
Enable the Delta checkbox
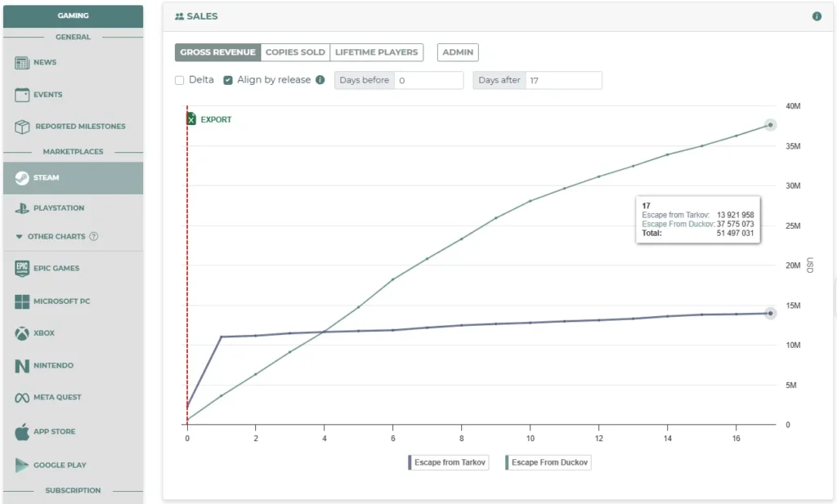coord(180,80)
